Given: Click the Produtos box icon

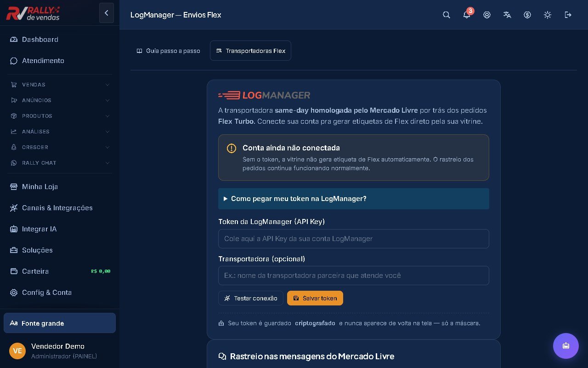Looking at the screenshot, I should tap(13, 116).
